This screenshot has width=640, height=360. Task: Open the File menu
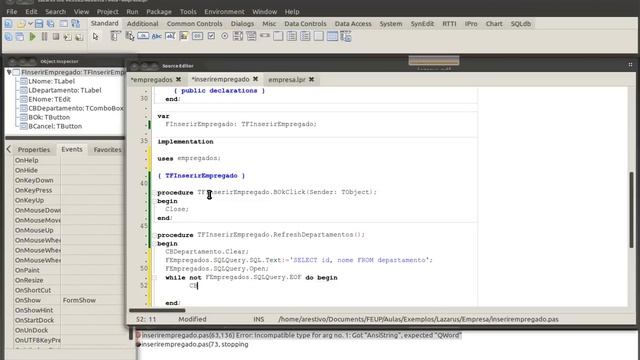(x=12, y=11)
